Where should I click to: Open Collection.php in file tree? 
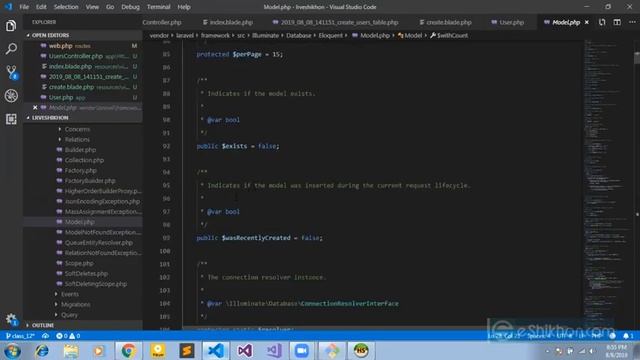[x=83, y=160]
